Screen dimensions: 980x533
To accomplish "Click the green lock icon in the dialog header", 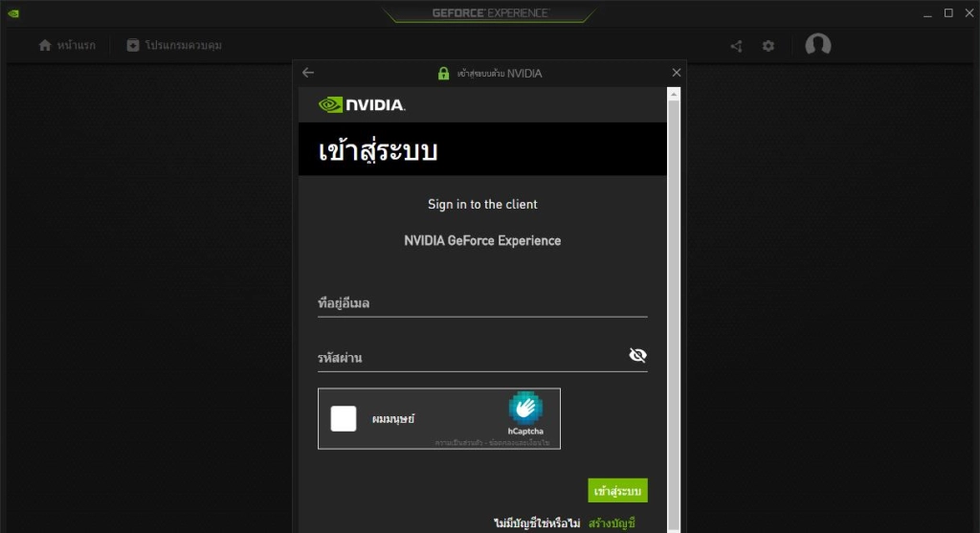I will (443, 73).
